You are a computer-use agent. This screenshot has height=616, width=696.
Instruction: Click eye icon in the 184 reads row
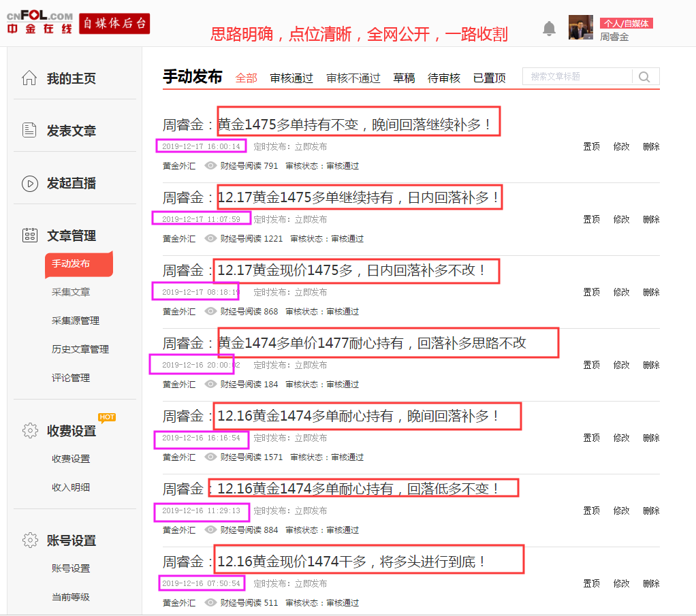coord(210,384)
